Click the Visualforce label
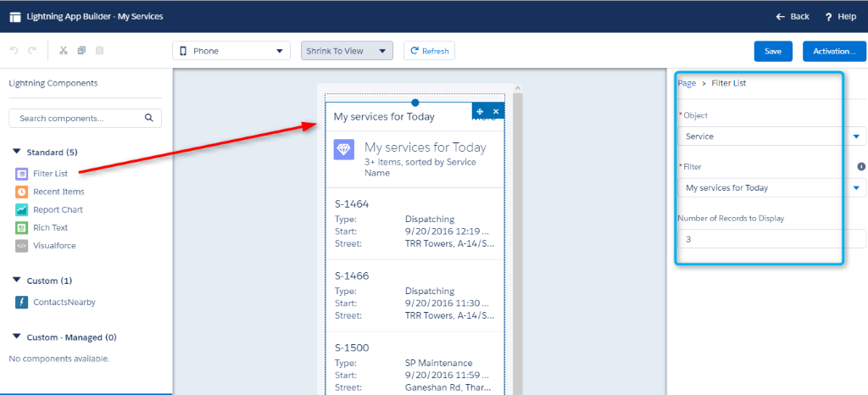868x395 pixels. tap(54, 246)
